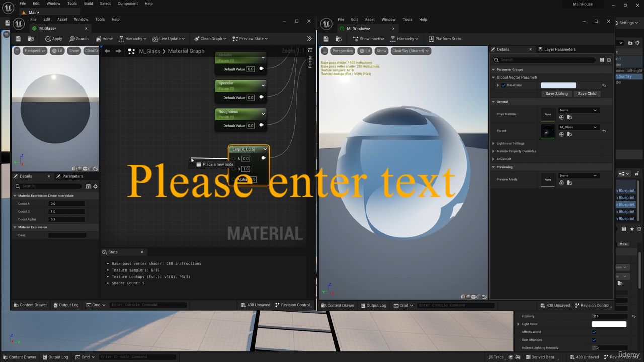Open the Parent M_Glass dropdown
This screenshot has height=362, width=644.
coord(579,127)
